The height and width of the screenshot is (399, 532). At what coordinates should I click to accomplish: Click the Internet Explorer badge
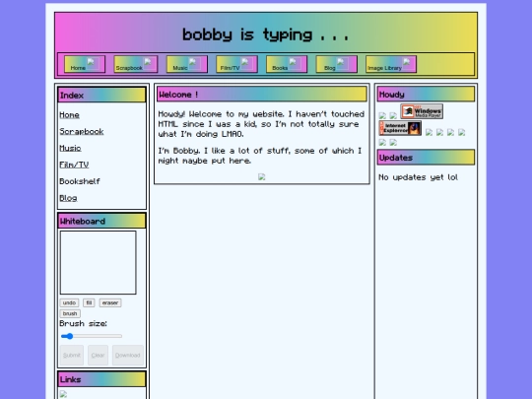pyautogui.click(x=400, y=128)
